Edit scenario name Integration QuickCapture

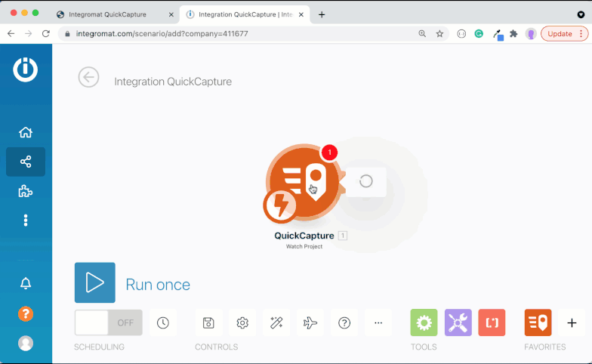[x=173, y=82]
